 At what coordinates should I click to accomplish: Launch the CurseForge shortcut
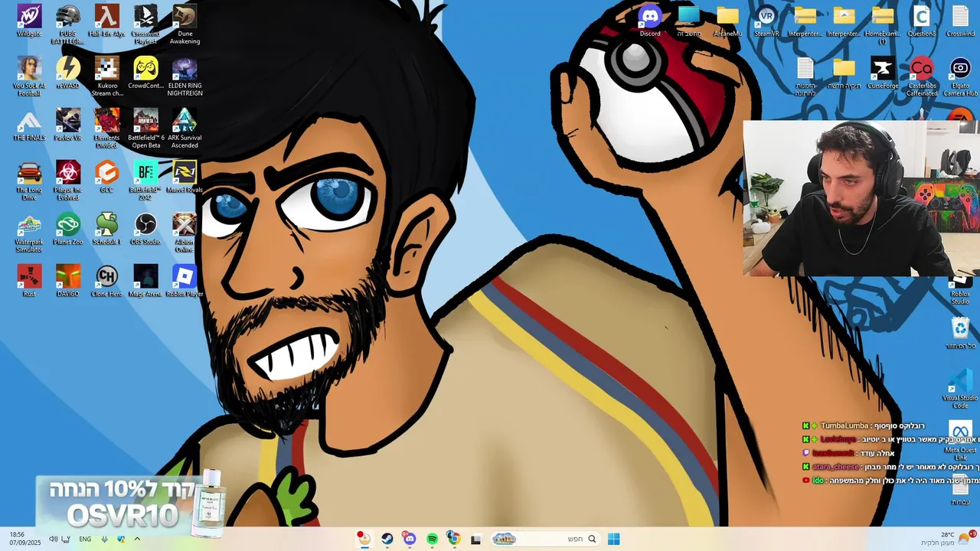(883, 73)
